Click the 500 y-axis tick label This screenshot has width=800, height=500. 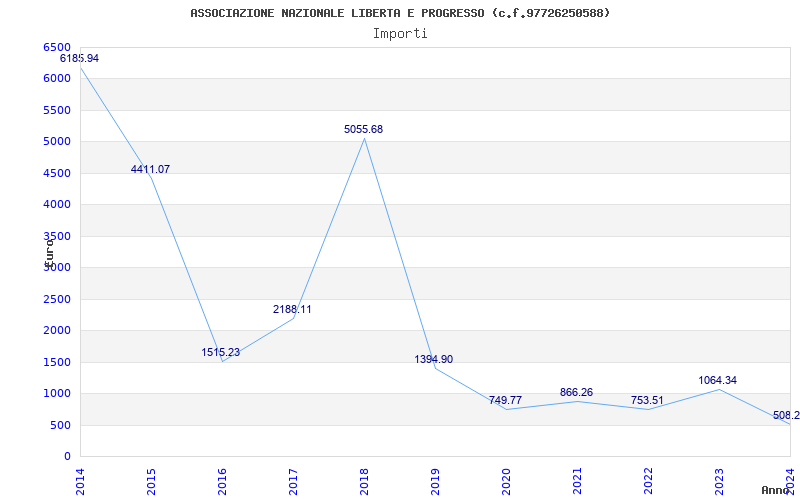(61, 426)
